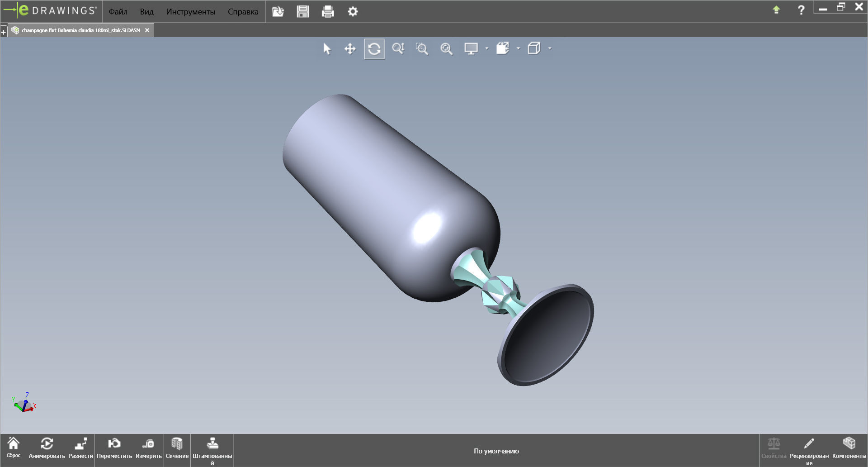Activate the Pan tool
Image resolution: width=868 pixels, height=467 pixels.
coord(350,49)
